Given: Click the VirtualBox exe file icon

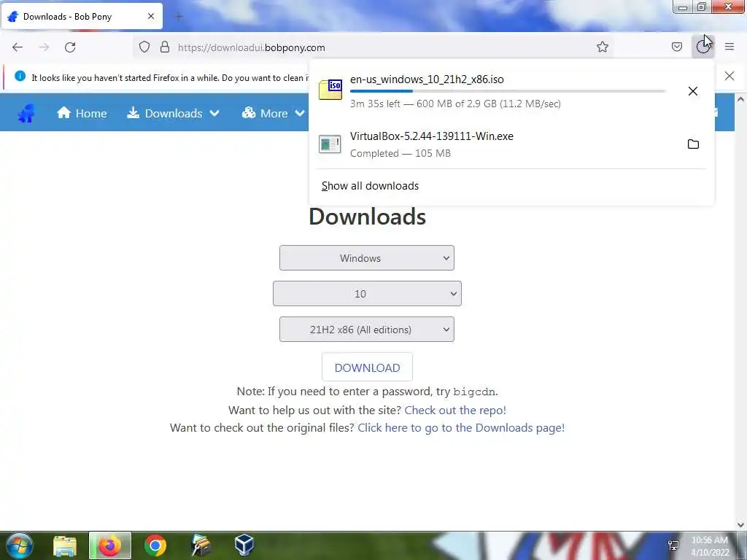Looking at the screenshot, I should coord(330,144).
